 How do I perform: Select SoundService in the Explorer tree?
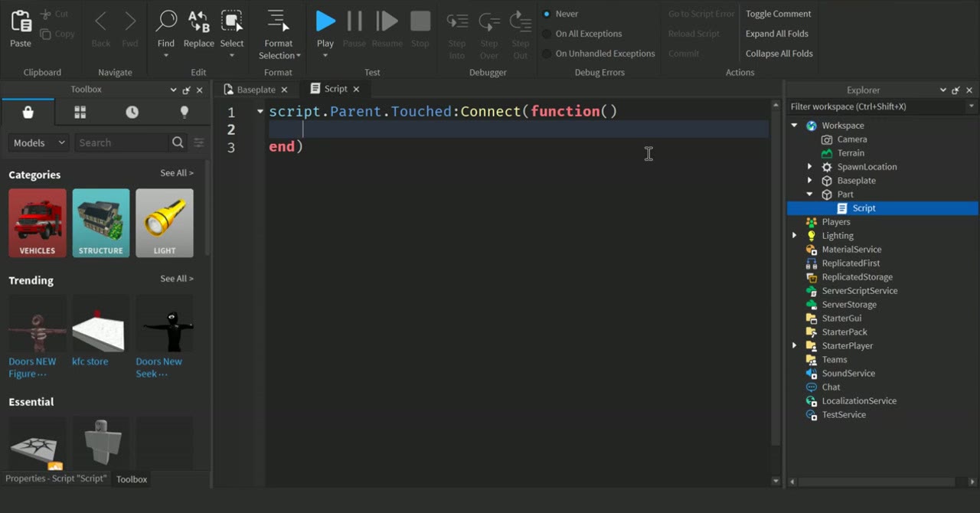848,374
